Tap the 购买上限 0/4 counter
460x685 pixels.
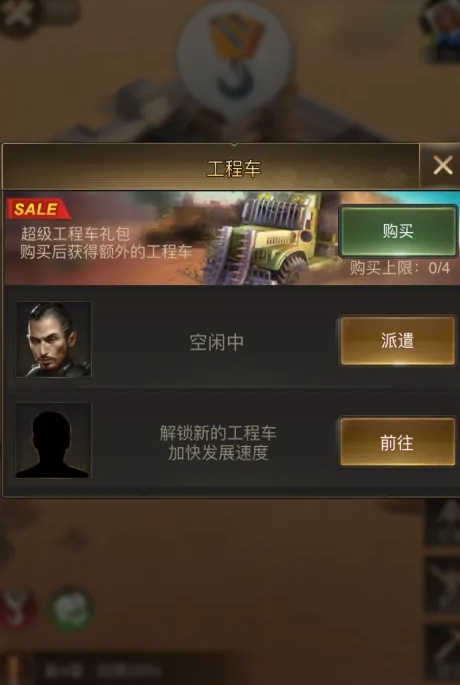(400, 268)
